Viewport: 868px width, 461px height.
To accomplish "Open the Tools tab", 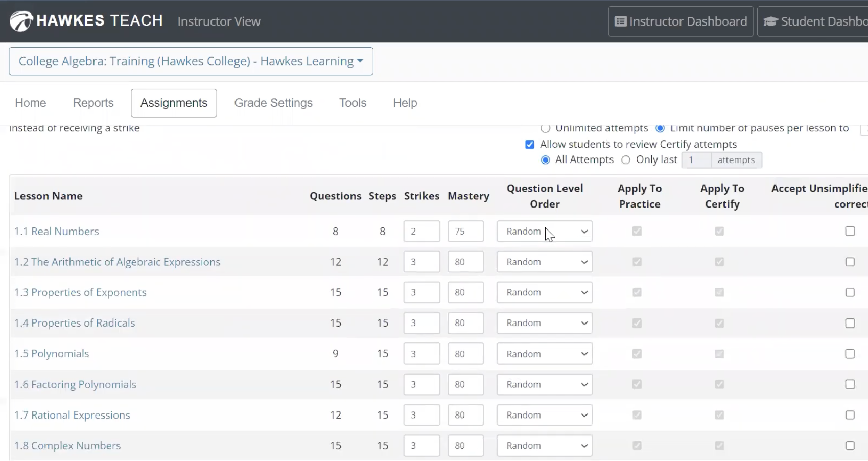I will click(x=353, y=103).
